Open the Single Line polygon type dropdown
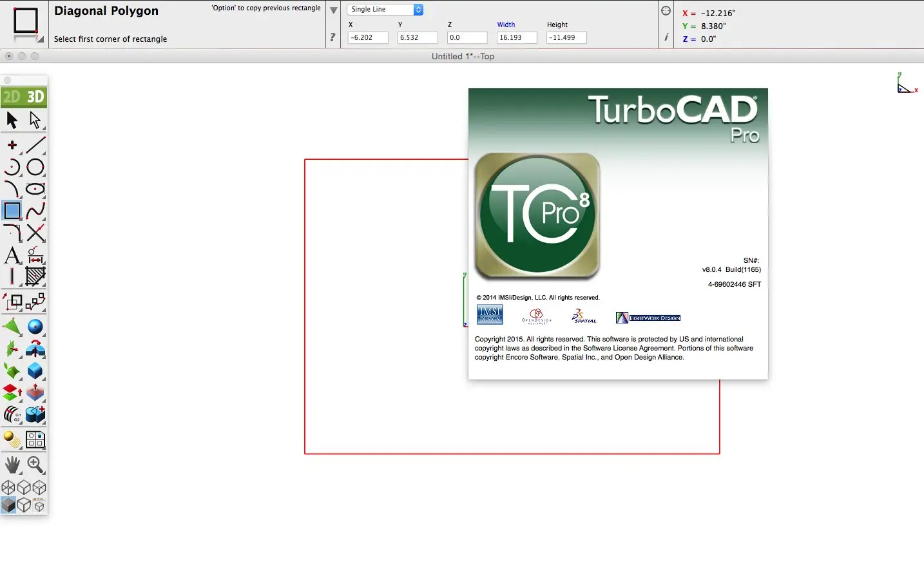This screenshot has height=587, width=924. (385, 10)
